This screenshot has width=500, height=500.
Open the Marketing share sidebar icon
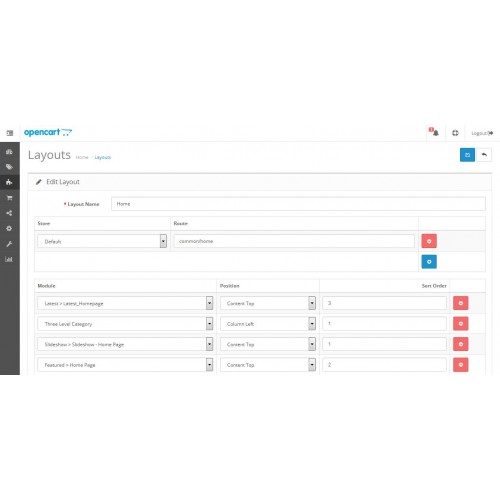pos(9,213)
